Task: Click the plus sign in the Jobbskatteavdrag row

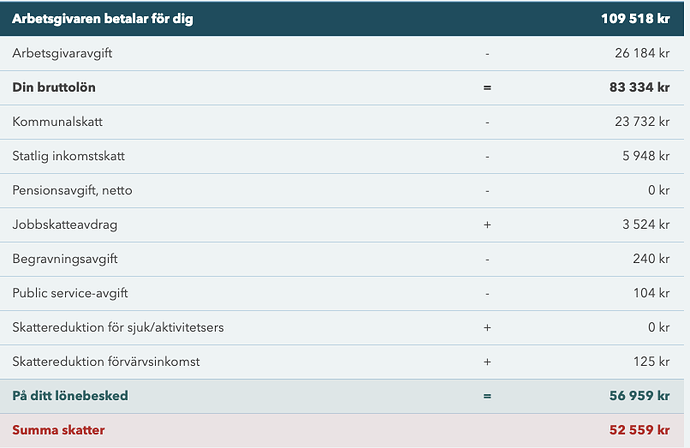Action: click(487, 225)
